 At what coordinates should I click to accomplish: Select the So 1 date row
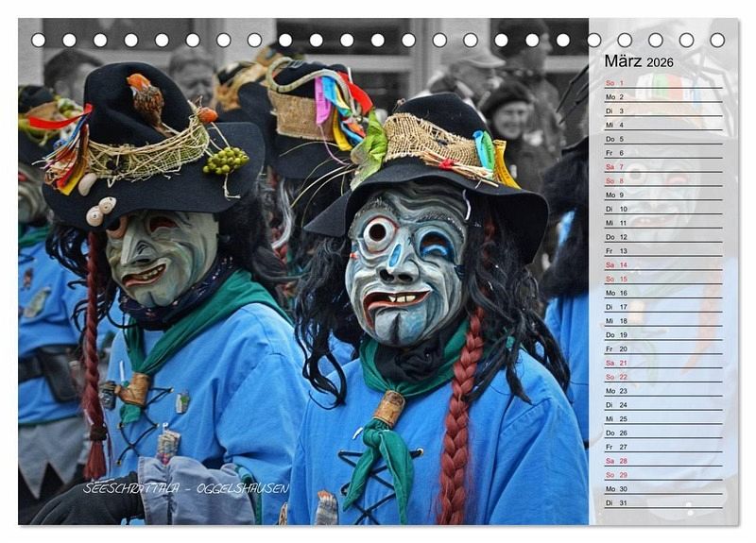(661, 83)
